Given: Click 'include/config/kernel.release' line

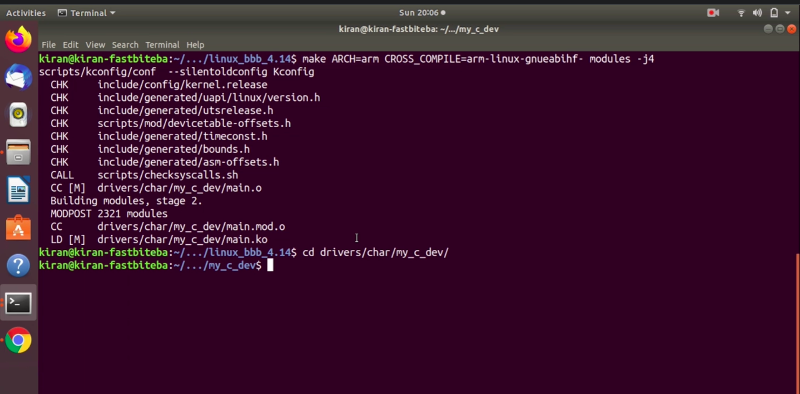Looking at the screenshot, I should point(182,85).
